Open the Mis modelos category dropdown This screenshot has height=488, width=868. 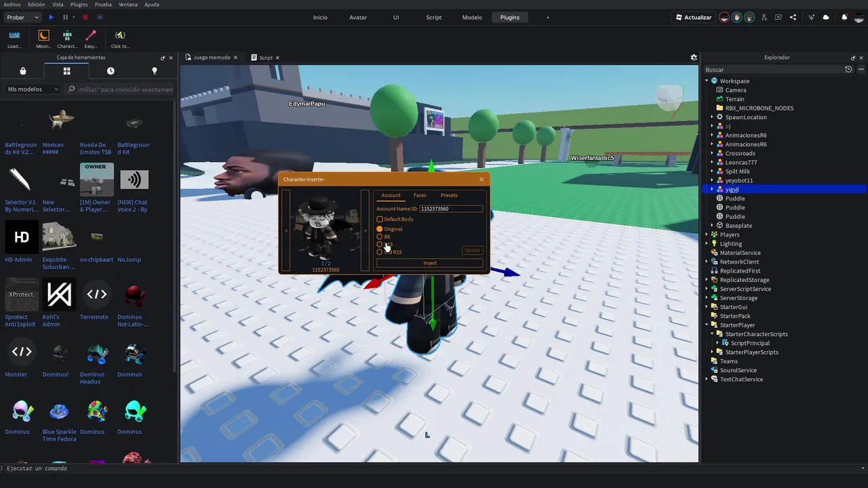[33, 89]
